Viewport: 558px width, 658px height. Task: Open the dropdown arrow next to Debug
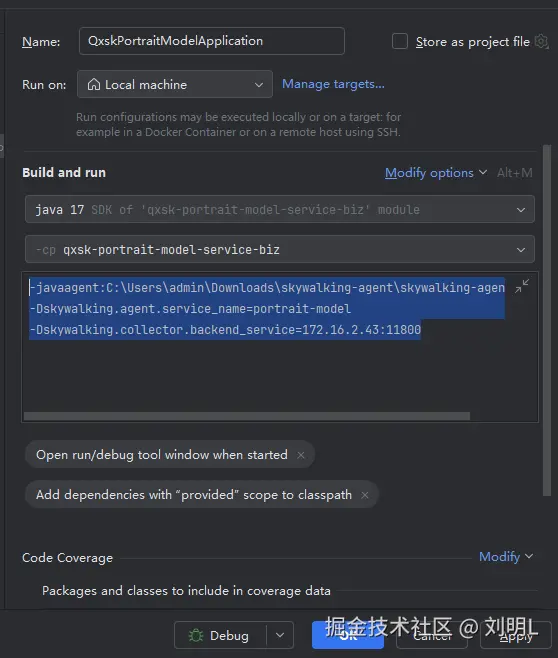tap(280, 635)
